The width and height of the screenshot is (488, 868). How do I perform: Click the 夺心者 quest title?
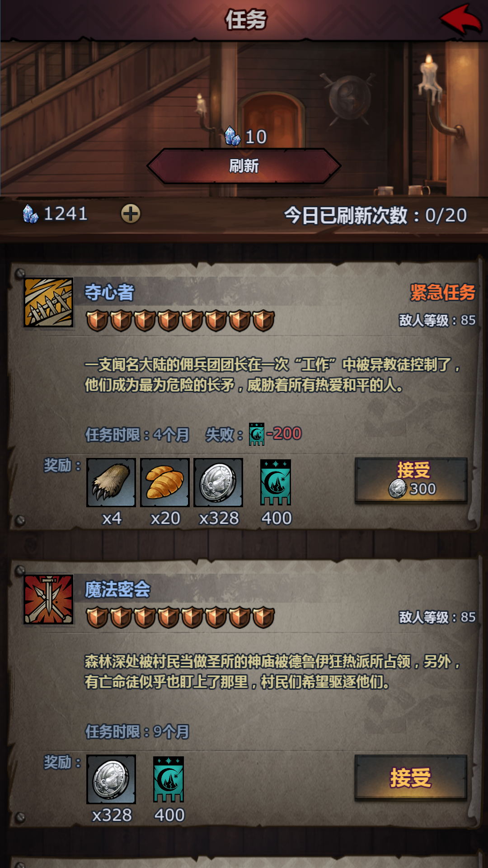tap(109, 292)
